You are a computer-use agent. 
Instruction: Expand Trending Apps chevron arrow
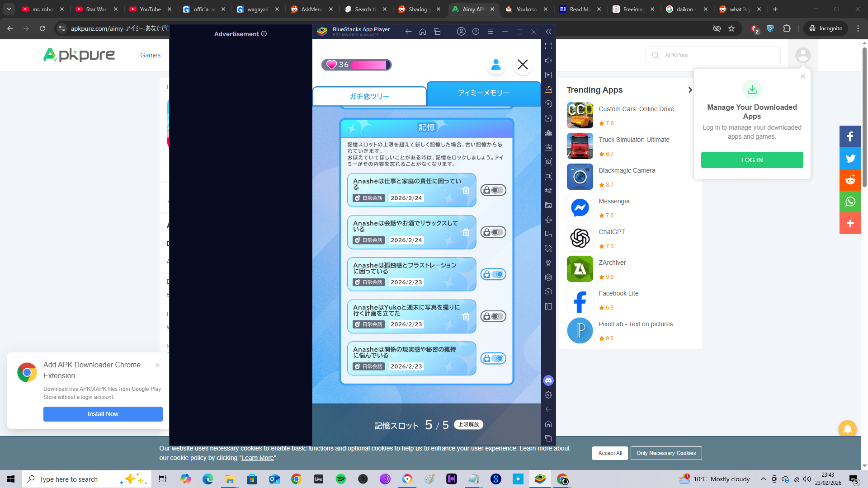690,90
